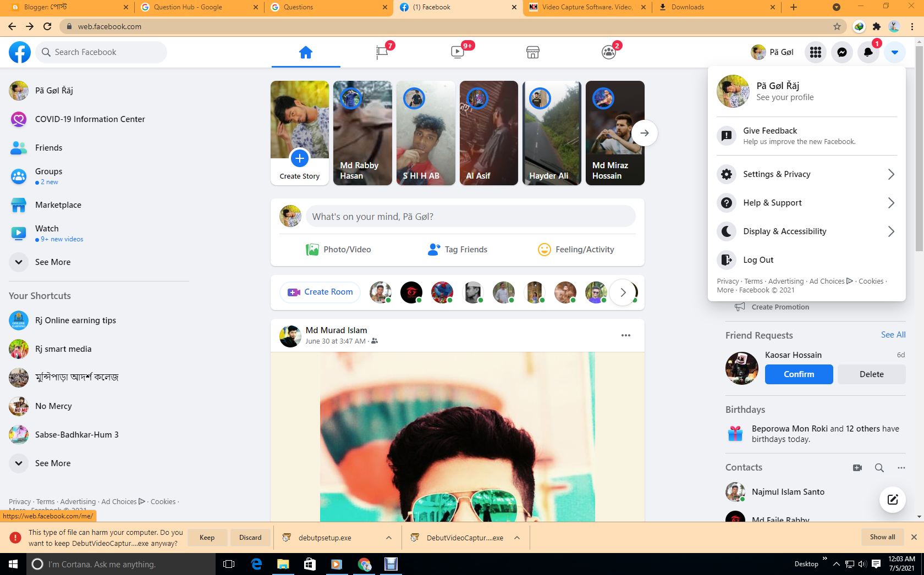Open Microsoft Edge from taskbar
Screen dimensions: 924x575
[x=256, y=564]
